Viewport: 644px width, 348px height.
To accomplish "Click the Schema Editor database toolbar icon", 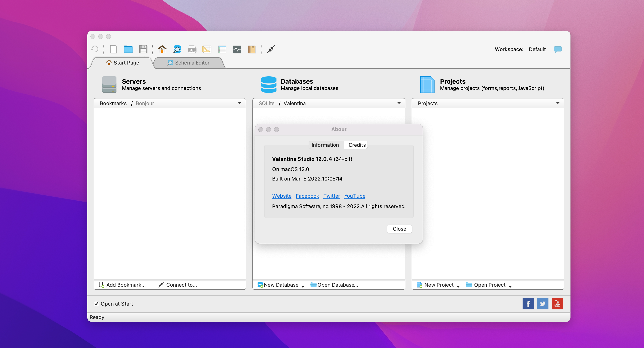I will coord(177,49).
